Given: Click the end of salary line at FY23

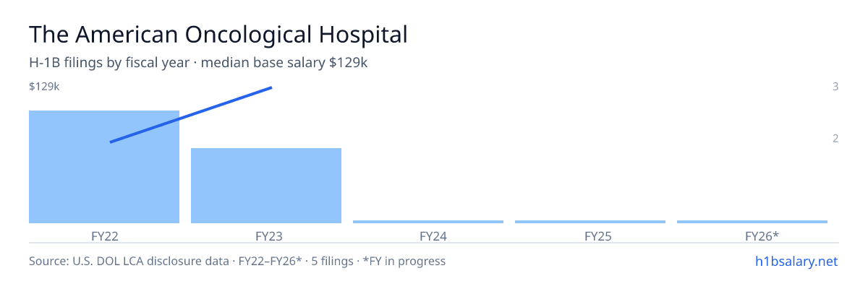Looking at the screenshot, I should [271, 87].
